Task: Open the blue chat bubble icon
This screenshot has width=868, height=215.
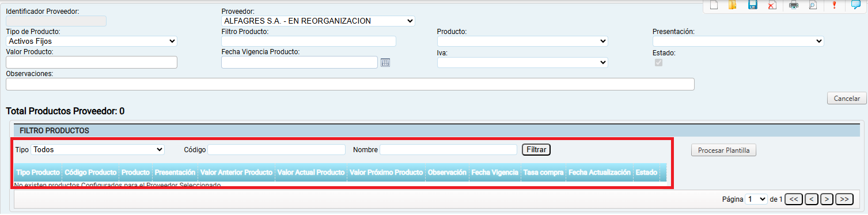Action: point(856,5)
